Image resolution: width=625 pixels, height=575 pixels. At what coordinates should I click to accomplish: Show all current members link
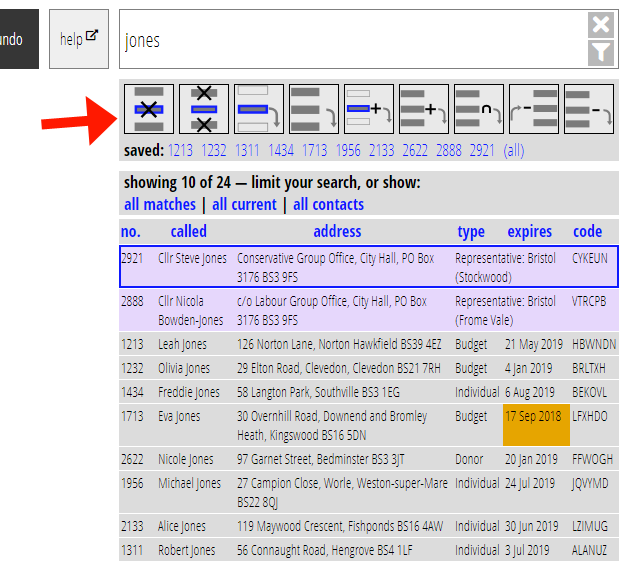click(x=244, y=204)
